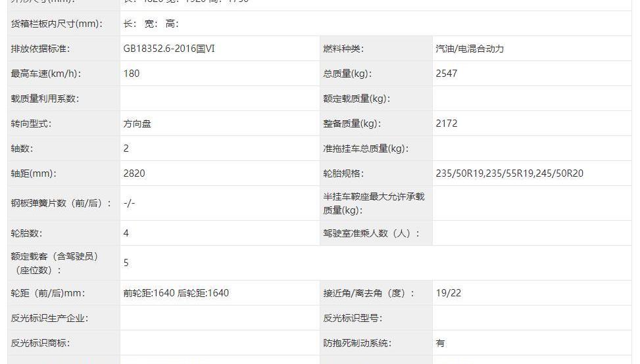Click the approach/departure angle value 19/22

tap(448, 293)
